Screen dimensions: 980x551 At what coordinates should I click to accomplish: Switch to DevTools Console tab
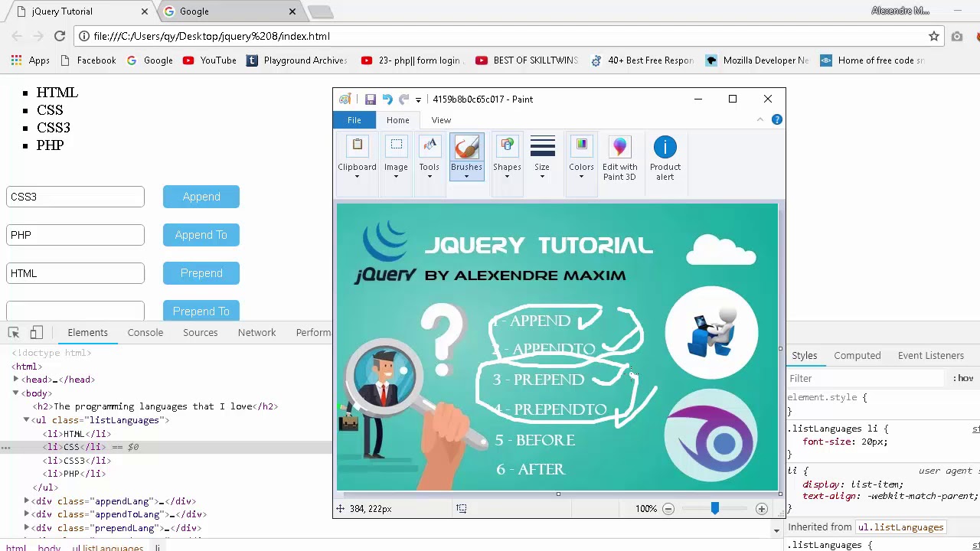tap(145, 333)
